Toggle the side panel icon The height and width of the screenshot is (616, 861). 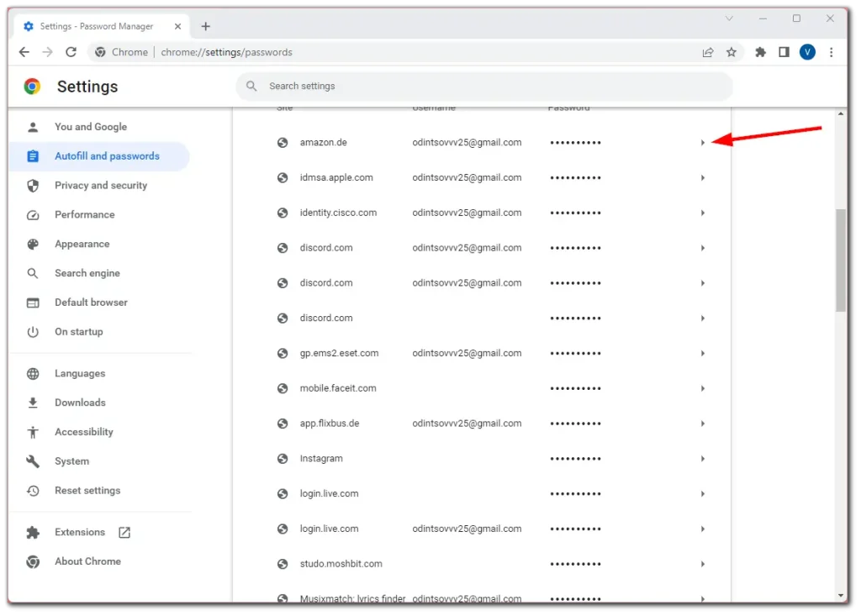pyautogui.click(x=784, y=52)
